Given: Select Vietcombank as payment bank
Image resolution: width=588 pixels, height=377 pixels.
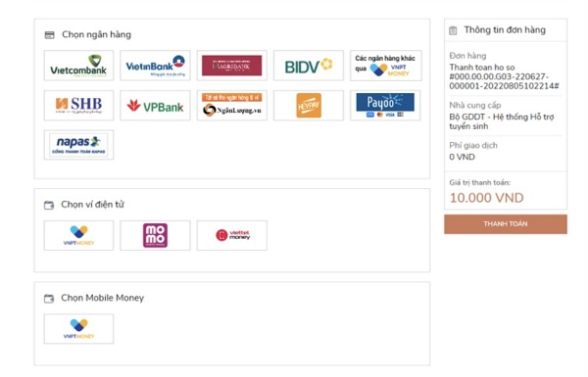Looking at the screenshot, I should click(78, 66).
